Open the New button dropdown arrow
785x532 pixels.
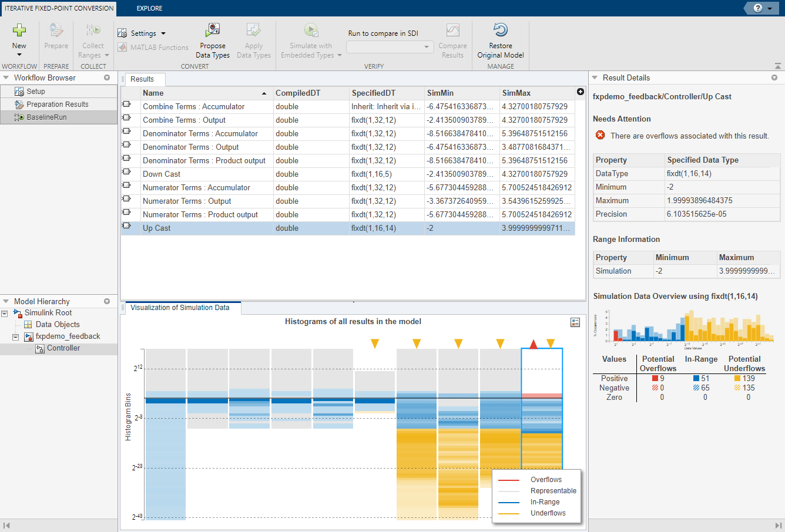pos(19,55)
